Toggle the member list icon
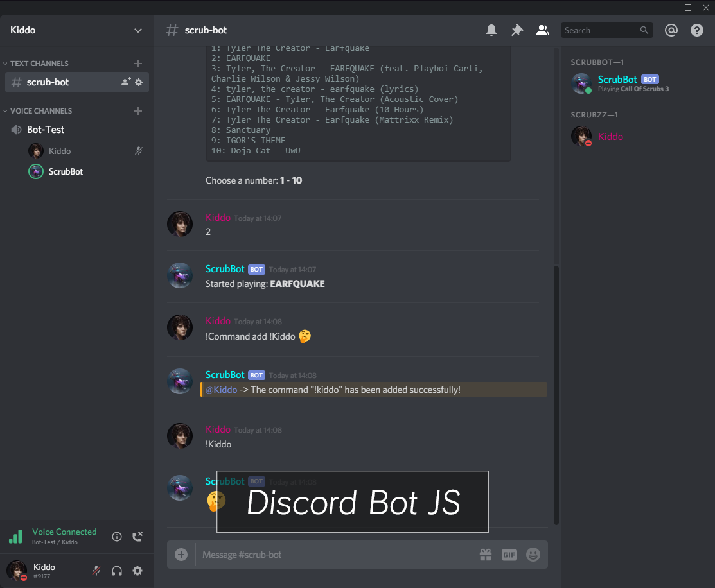The image size is (715, 588). coord(542,30)
